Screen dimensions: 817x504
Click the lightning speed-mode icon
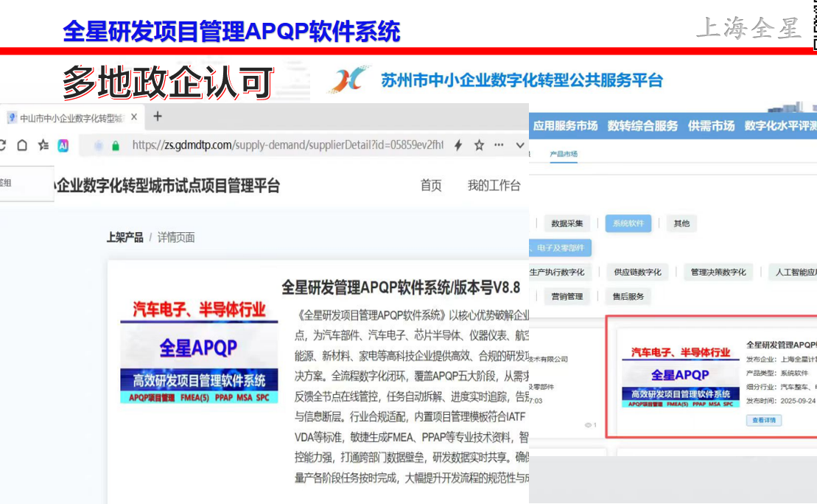[458, 145]
